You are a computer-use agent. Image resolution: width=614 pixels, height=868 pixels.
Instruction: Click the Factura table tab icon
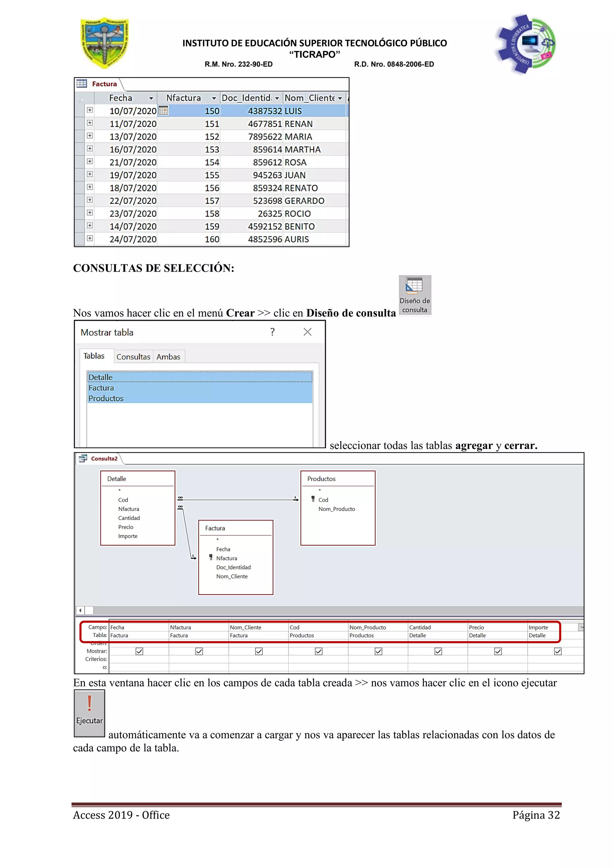(x=82, y=83)
